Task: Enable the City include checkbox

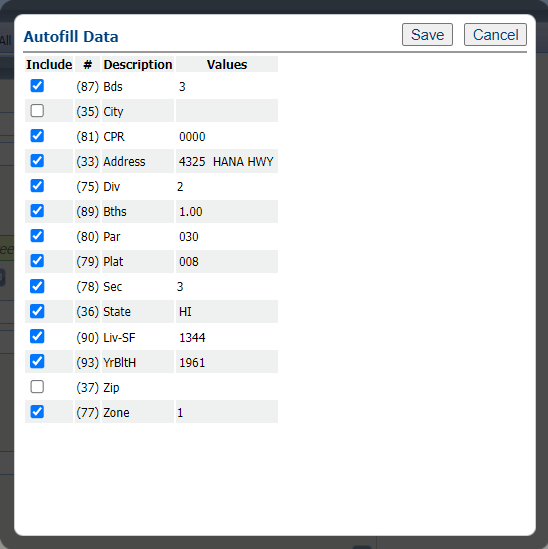Action: (37, 111)
